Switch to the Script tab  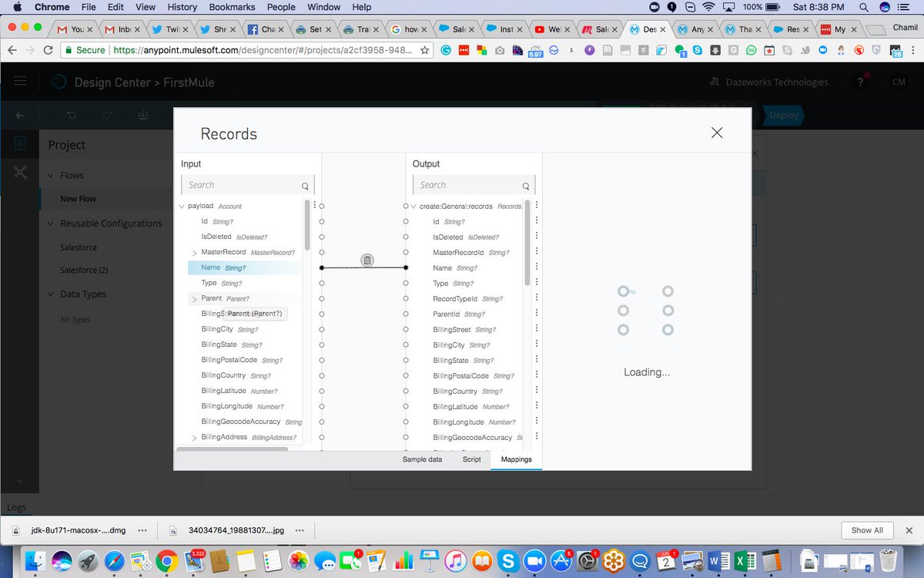pos(472,459)
